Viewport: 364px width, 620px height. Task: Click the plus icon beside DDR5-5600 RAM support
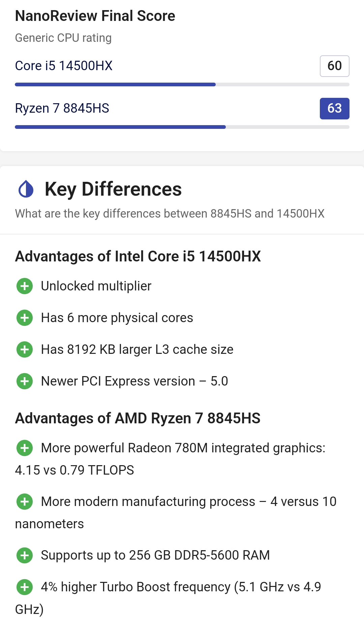(x=25, y=555)
